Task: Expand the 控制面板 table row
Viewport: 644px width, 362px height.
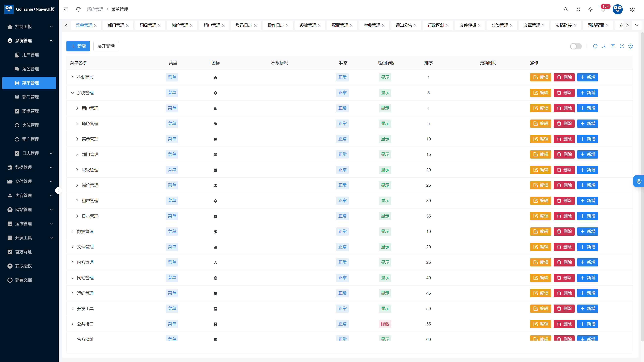Action: coord(72,77)
